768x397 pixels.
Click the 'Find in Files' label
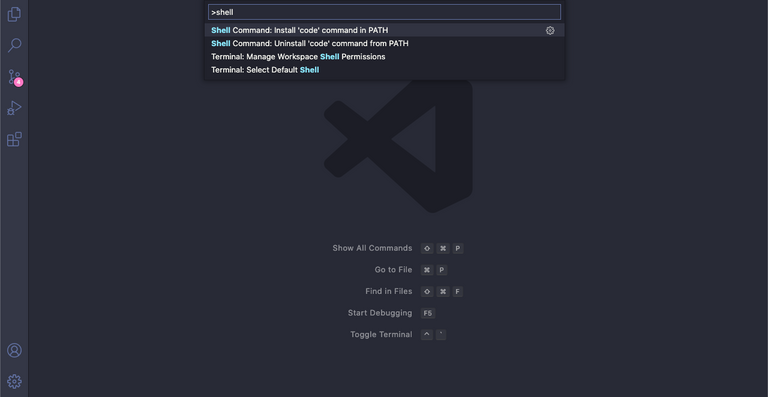pyautogui.click(x=388, y=291)
